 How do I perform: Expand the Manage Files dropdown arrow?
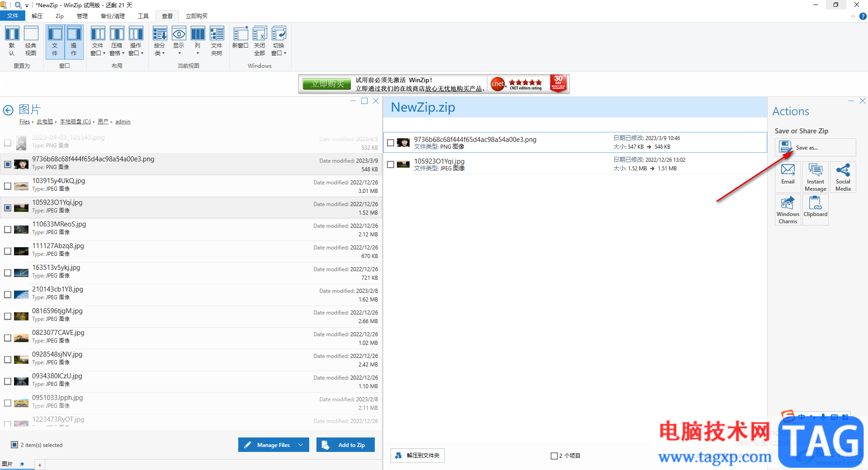click(x=301, y=445)
